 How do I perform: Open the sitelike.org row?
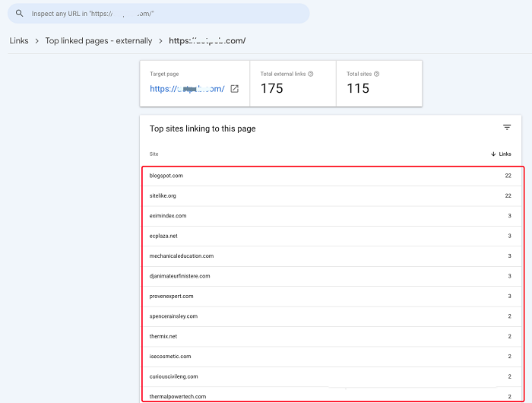(x=331, y=196)
